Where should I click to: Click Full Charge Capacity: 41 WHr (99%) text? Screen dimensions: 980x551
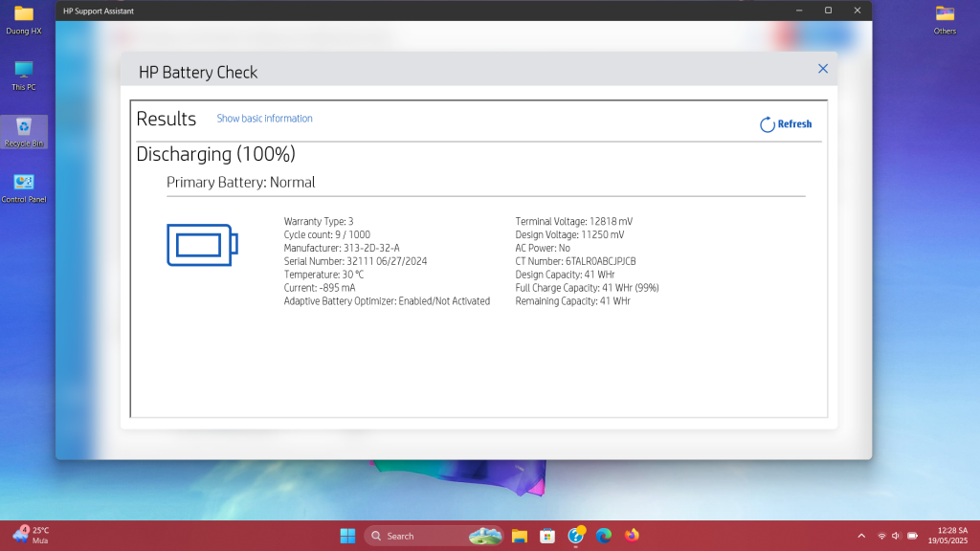tap(587, 288)
